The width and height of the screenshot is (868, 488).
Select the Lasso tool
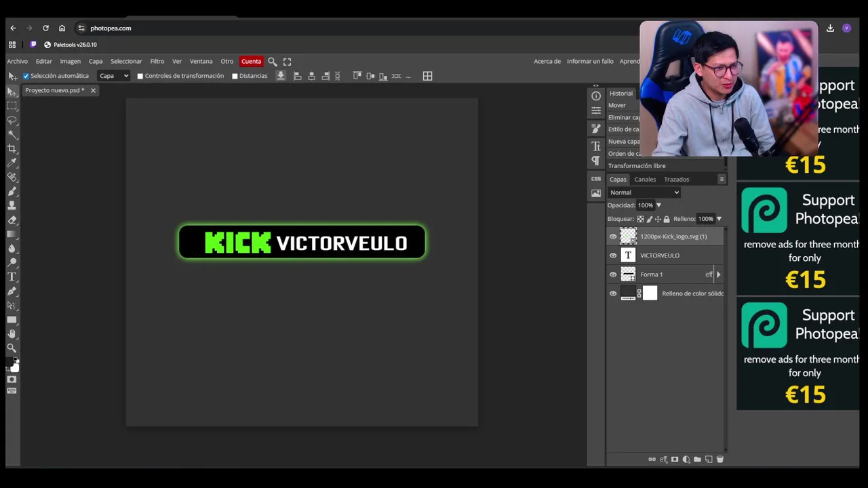tap(12, 120)
